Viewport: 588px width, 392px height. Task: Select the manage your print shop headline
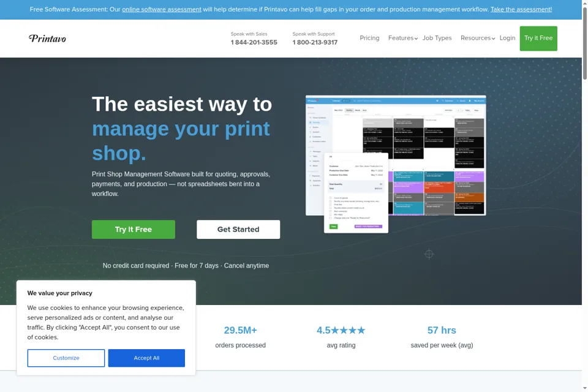coord(181,141)
